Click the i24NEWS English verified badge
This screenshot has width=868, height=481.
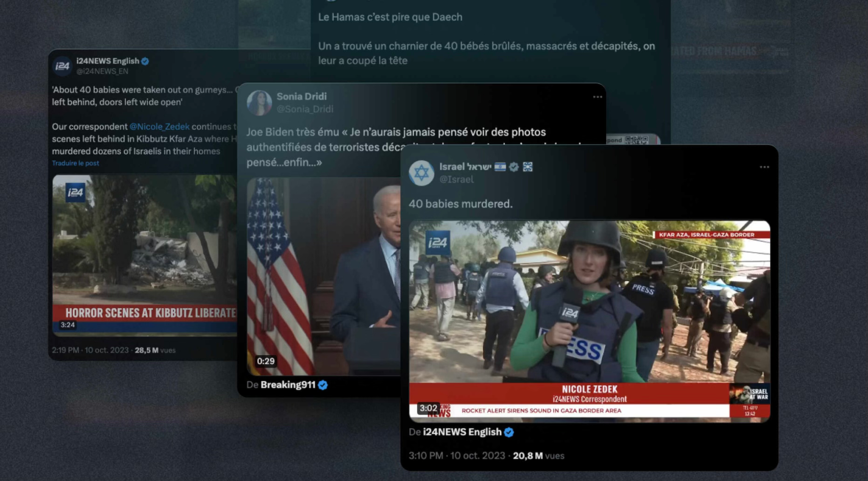(x=145, y=61)
